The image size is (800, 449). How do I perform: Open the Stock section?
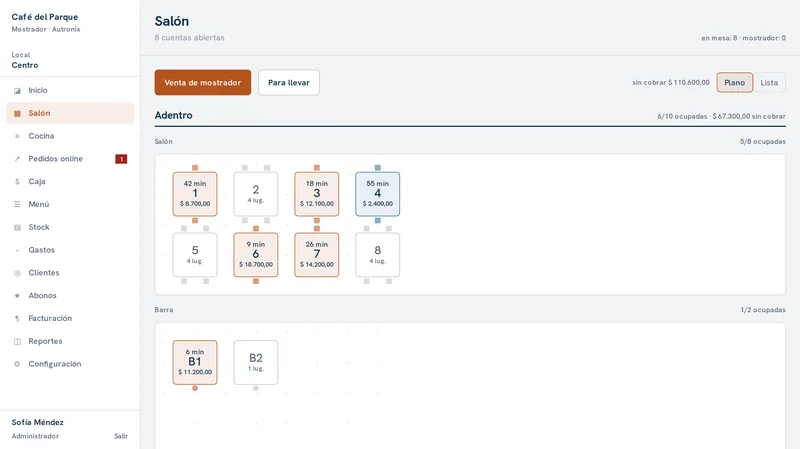pos(70,227)
